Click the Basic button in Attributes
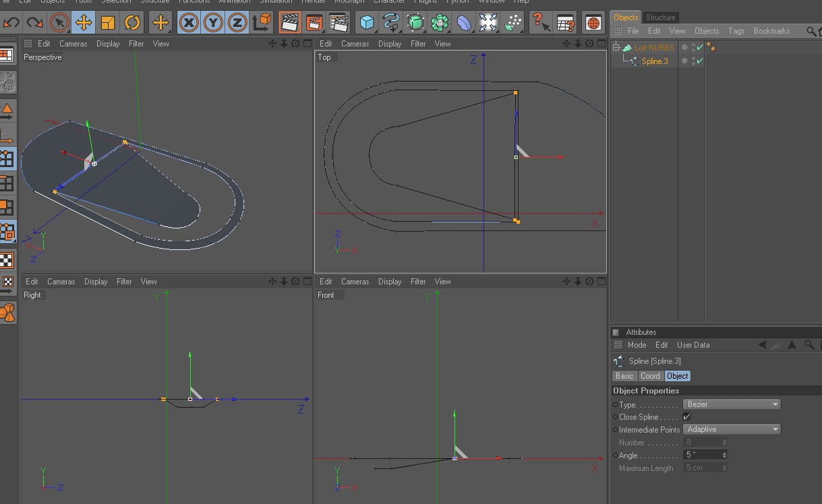The width and height of the screenshot is (822, 504). coord(624,376)
